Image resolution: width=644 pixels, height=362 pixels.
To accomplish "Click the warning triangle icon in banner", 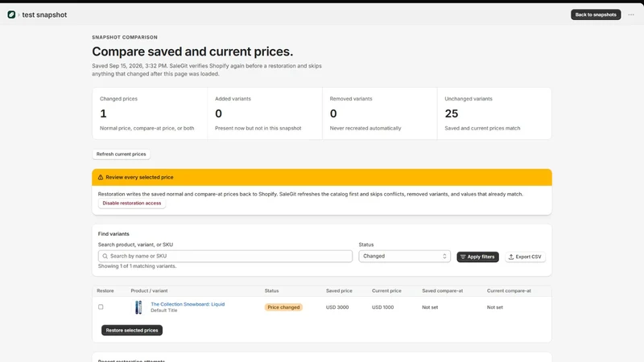I will click(101, 177).
